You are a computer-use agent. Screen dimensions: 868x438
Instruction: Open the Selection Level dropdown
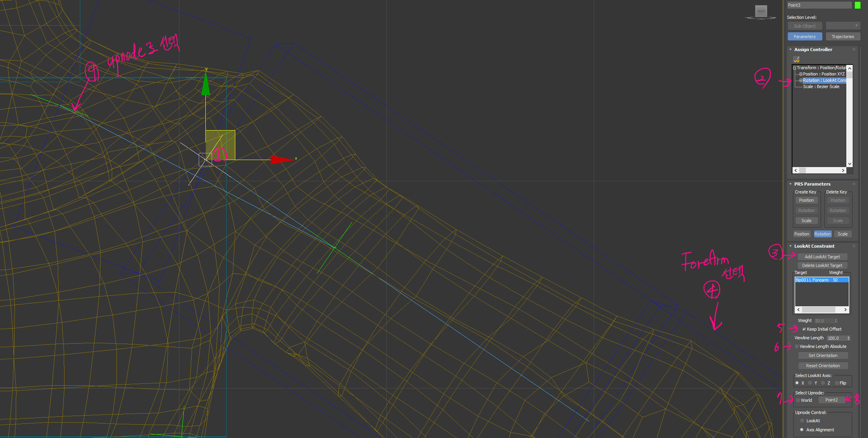pyautogui.click(x=843, y=26)
